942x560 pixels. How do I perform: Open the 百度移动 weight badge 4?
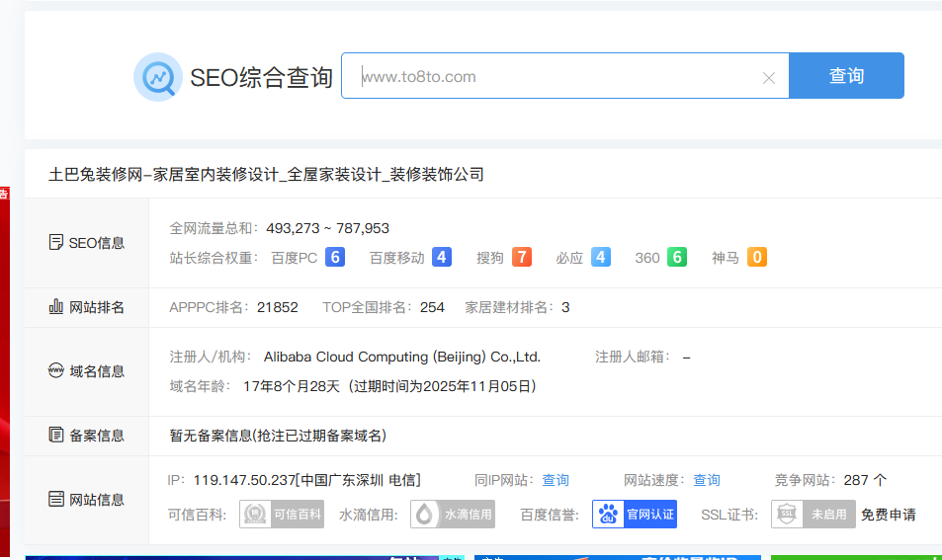point(442,257)
